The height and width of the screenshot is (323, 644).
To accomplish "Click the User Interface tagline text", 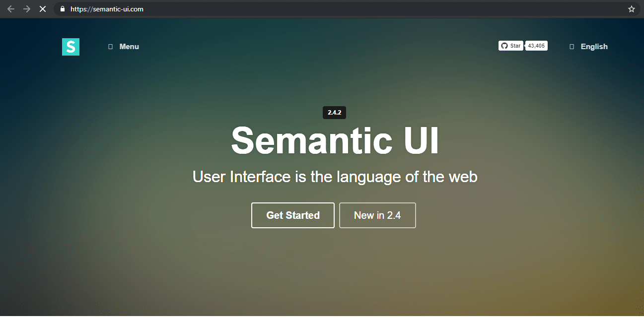I will click(335, 177).
